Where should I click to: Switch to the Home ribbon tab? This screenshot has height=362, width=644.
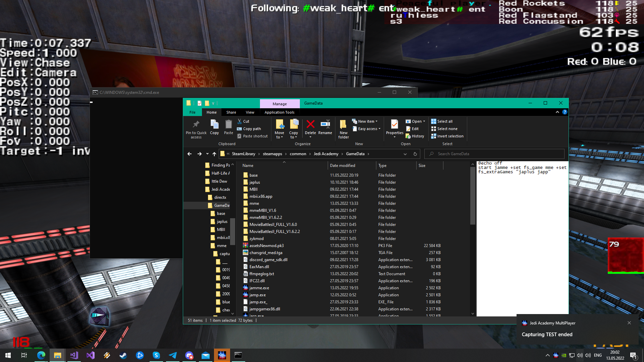click(x=212, y=112)
